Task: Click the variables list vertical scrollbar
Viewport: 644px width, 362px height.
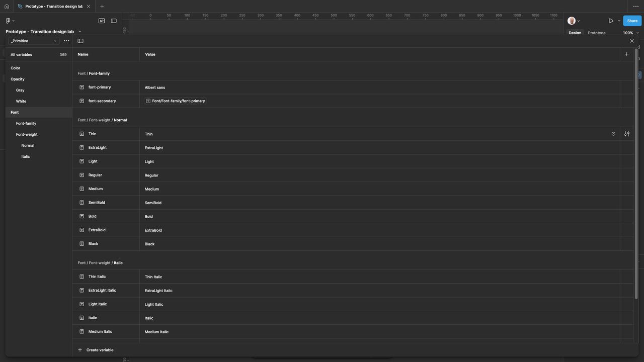Action: pyautogui.click(x=636, y=171)
